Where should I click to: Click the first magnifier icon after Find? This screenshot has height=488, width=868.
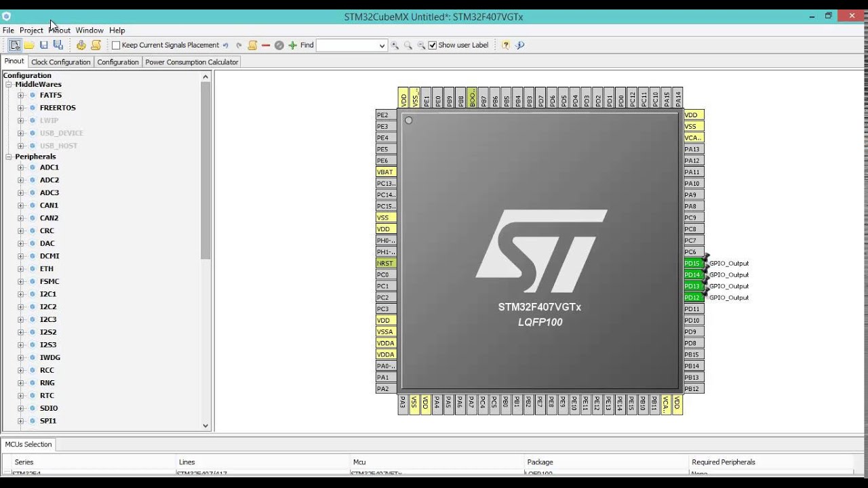(395, 45)
